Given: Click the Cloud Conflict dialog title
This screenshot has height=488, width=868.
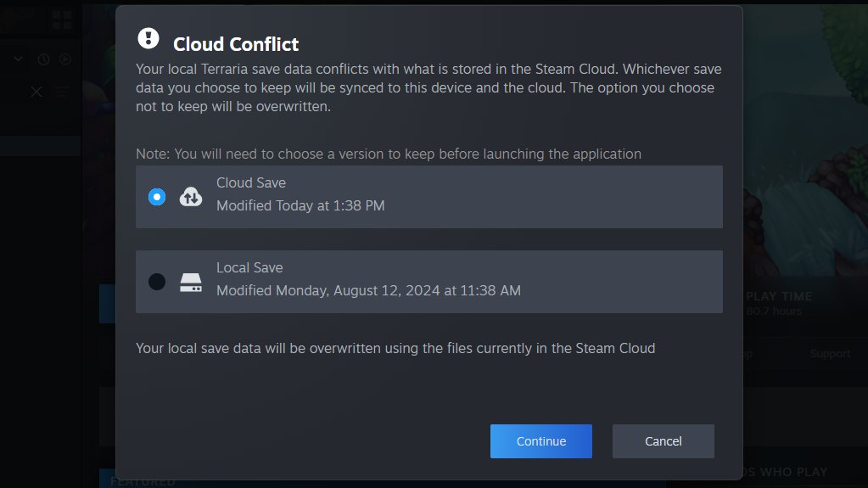Looking at the screenshot, I should tap(236, 44).
